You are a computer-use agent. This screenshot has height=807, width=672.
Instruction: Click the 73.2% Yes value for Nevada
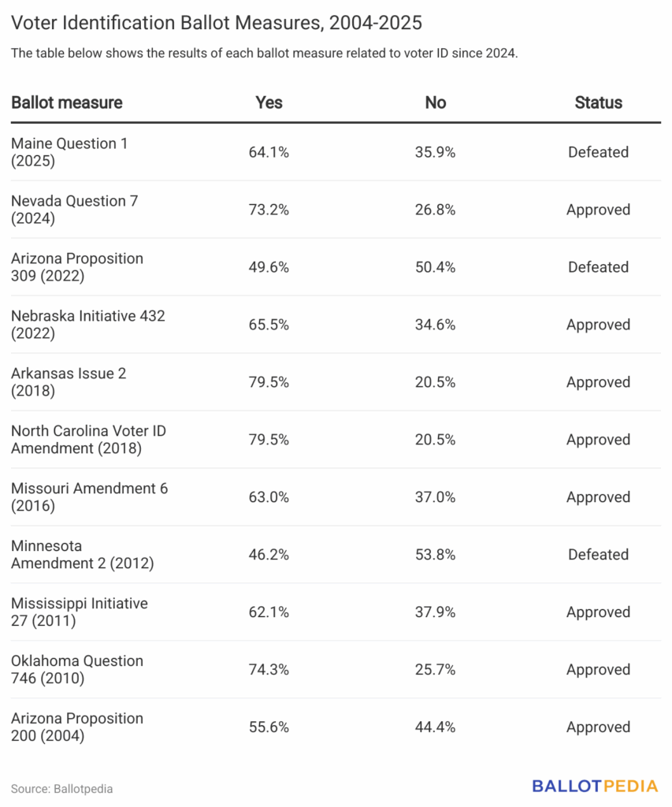(269, 210)
